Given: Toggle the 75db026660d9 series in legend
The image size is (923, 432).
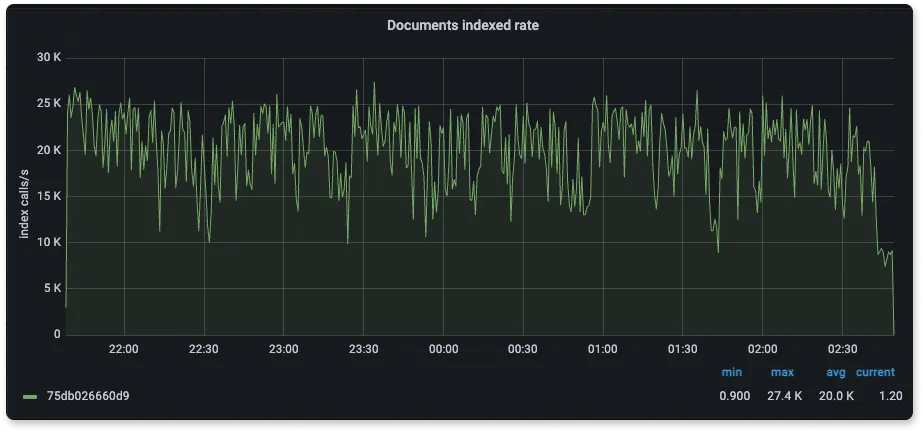Looking at the screenshot, I should pos(88,396).
